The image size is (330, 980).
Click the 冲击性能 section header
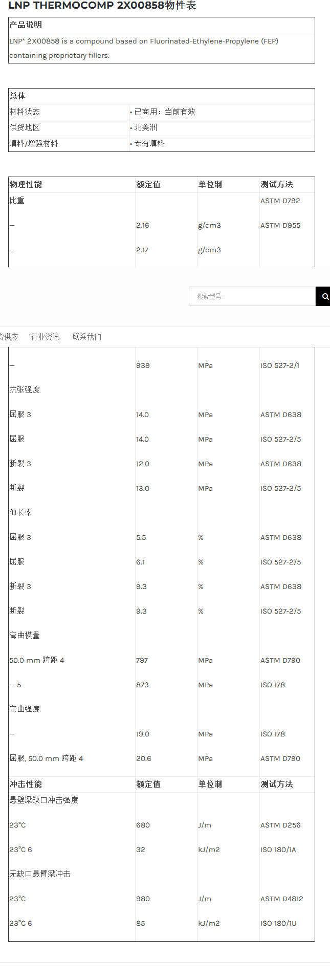point(26,784)
